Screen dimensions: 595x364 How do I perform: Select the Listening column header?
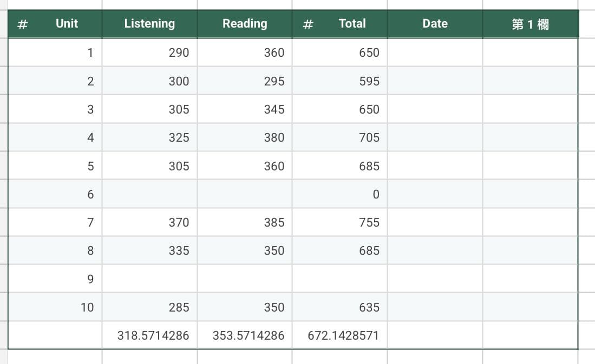(149, 24)
